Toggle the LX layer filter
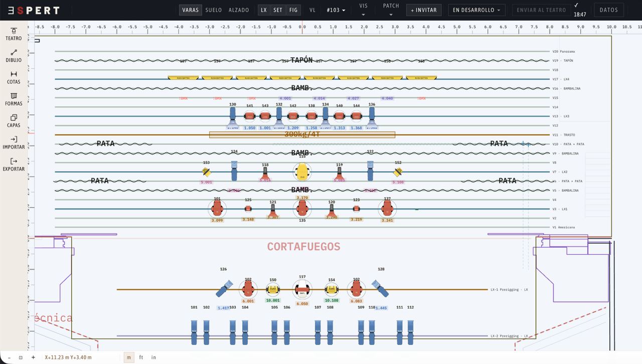The width and height of the screenshot is (642, 364). coord(264,10)
